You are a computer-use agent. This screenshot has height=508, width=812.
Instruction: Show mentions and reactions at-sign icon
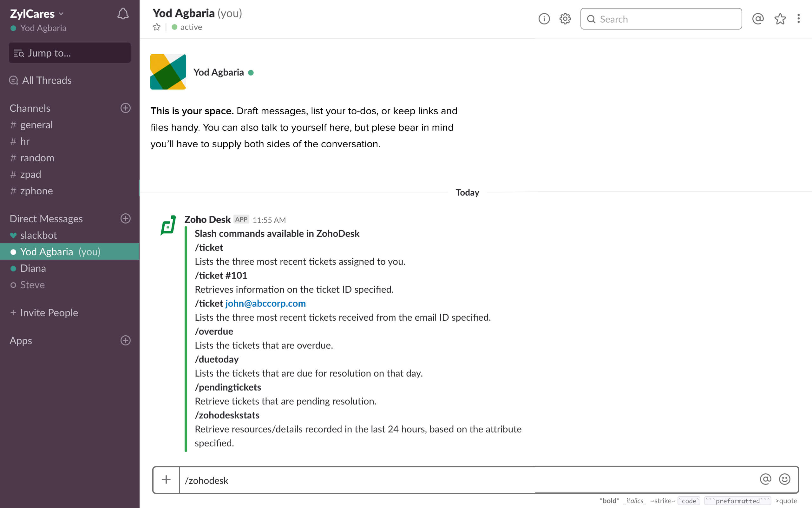point(758,19)
